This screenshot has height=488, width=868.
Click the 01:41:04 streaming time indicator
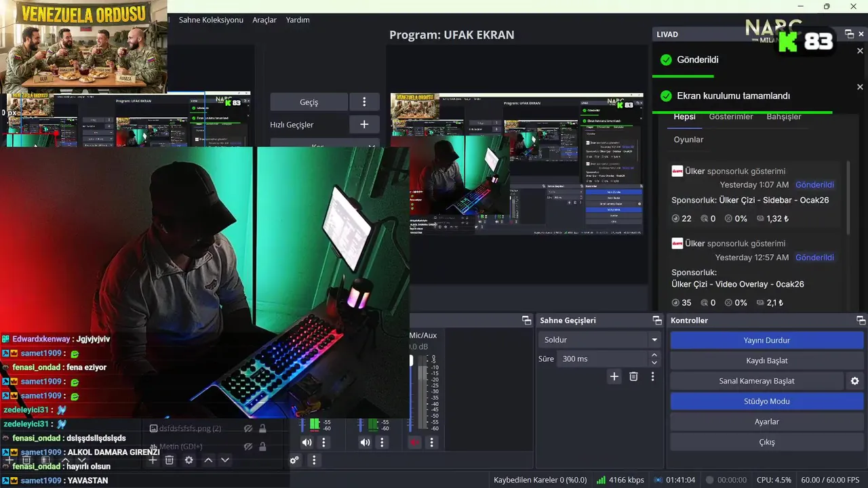681,480
